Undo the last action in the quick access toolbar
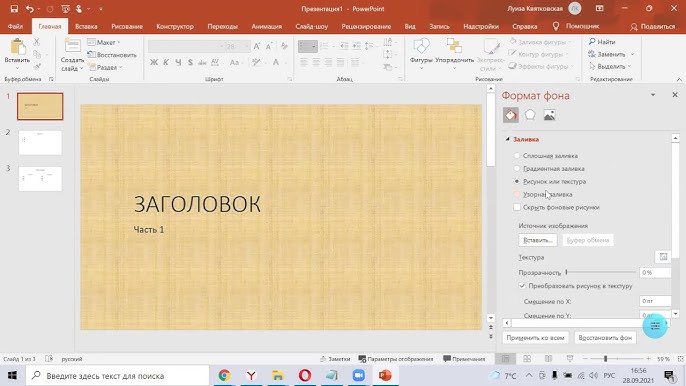Screen dimensions: 686x386 [30, 9]
